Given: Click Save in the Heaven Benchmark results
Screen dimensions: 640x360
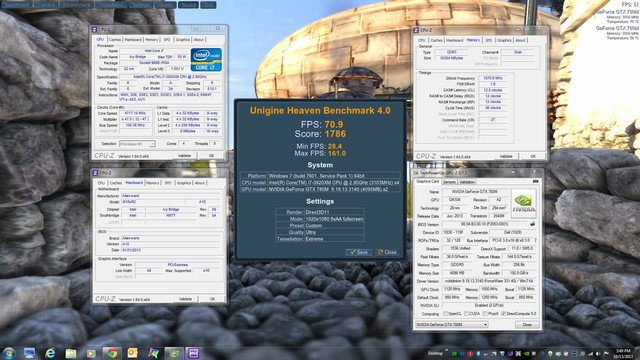Looking at the screenshot, I should pyautogui.click(x=359, y=252).
